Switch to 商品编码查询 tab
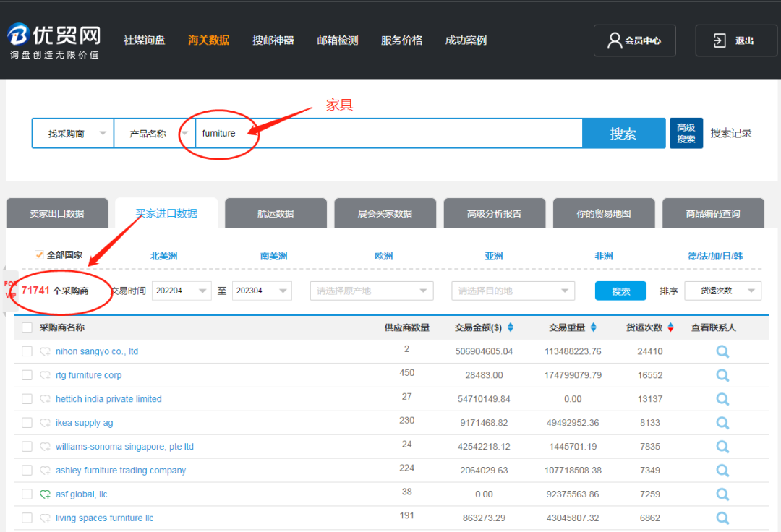The image size is (781, 532). 713,213
